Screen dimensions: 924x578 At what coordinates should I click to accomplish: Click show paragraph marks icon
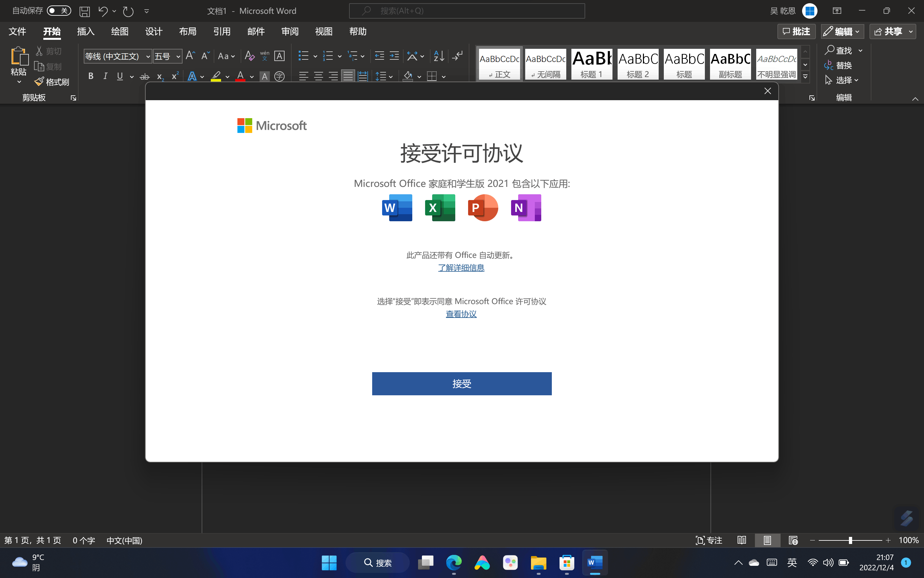point(457,56)
